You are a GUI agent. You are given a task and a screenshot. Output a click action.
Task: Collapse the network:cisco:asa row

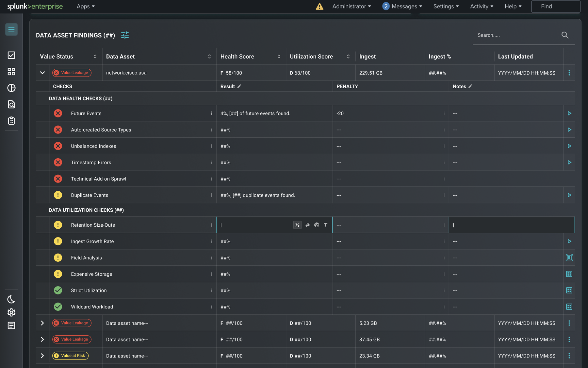click(x=42, y=73)
